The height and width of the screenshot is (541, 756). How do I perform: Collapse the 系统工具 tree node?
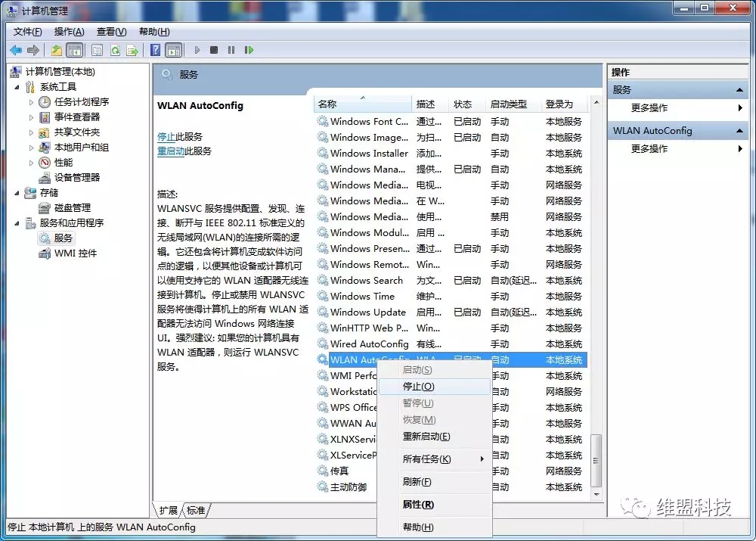pos(17,87)
